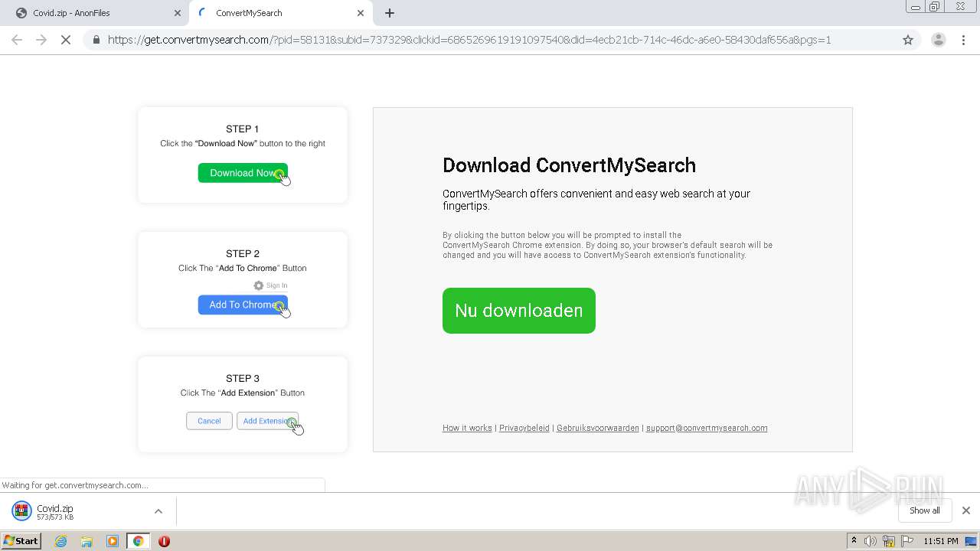Minimize the Chrome window

tap(916, 7)
